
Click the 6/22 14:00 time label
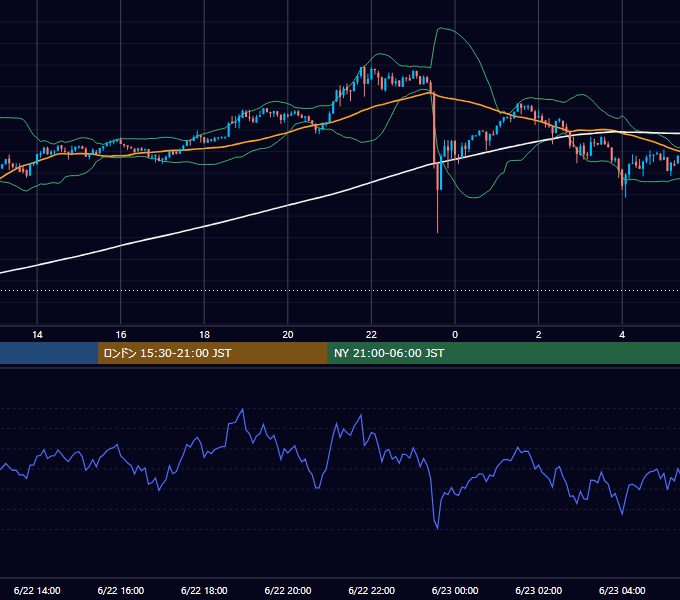pos(37,590)
